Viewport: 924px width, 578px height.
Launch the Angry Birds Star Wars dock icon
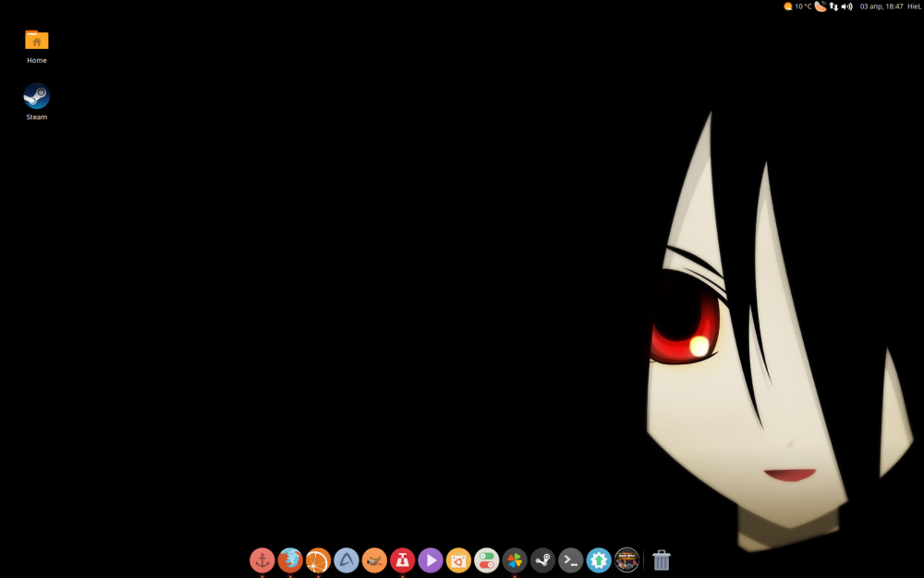point(627,560)
